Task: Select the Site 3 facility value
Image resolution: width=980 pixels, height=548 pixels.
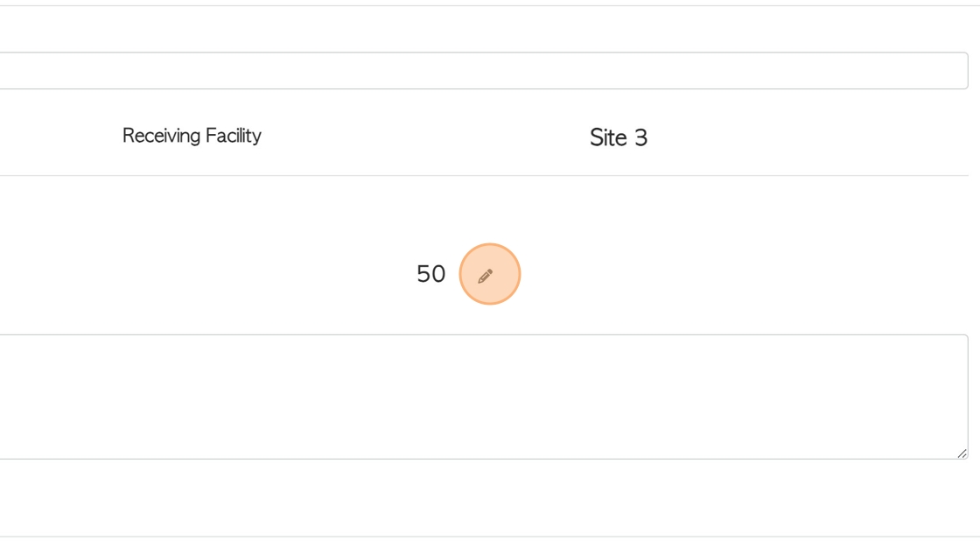Action: (618, 137)
